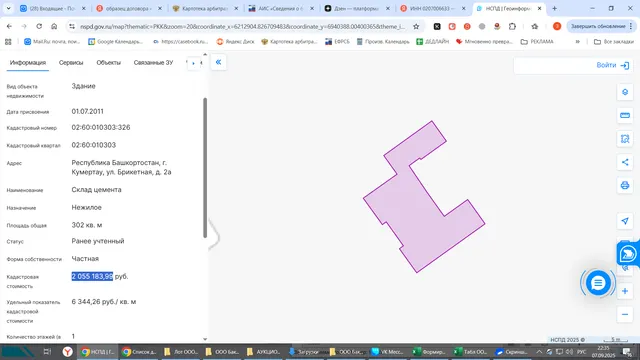Viewport: 640px width, 360px height.
Task: Switch to the Картотека арбитражных tab
Action: 205,9
